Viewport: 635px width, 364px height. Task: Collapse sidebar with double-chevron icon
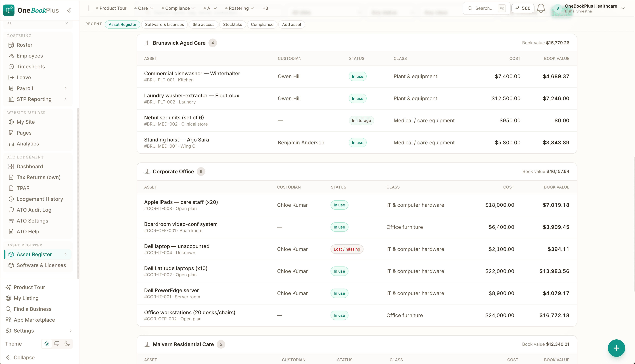pos(69,10)
